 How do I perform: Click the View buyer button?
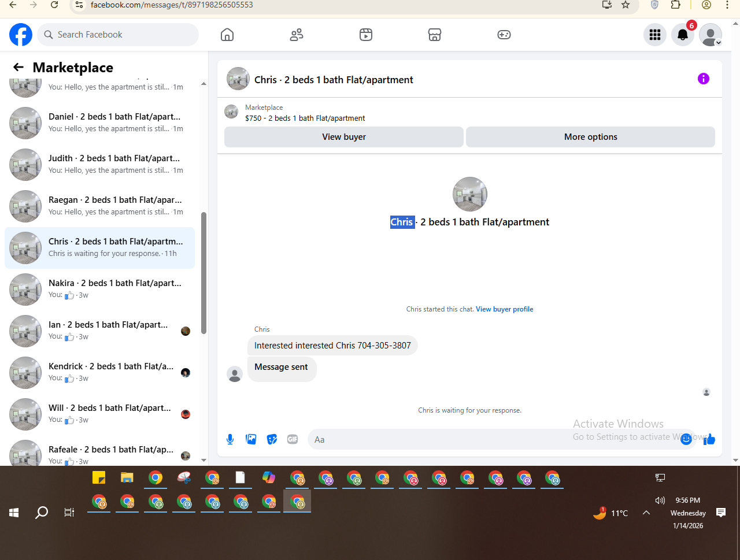344,137
